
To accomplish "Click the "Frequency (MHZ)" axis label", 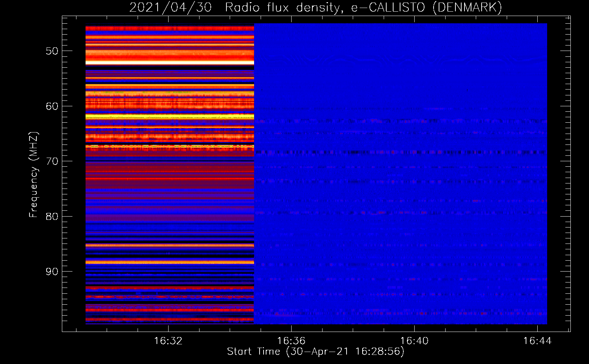I will (33, 175).
